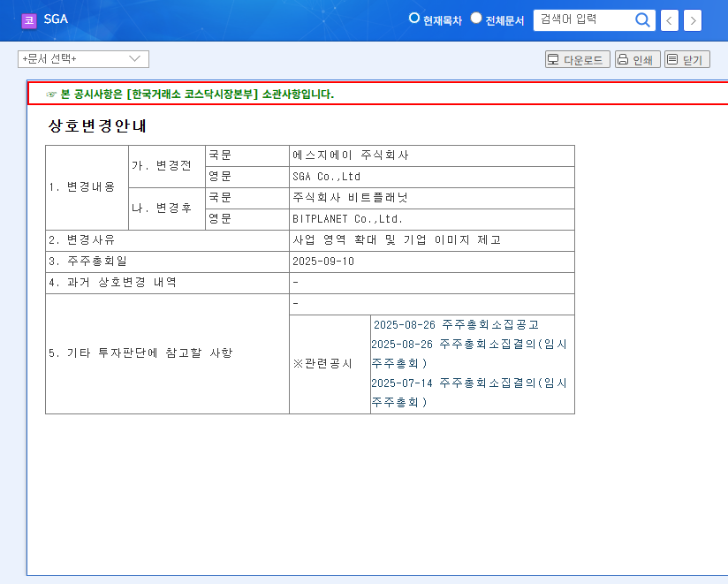Click the 상호변경안내 heading

(x=97, y=125)
